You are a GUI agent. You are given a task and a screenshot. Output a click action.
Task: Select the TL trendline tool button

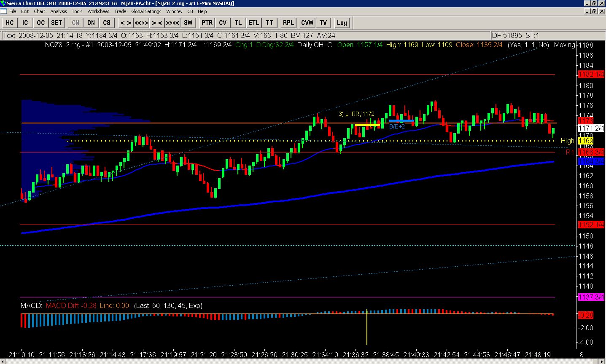pos(238,23)
